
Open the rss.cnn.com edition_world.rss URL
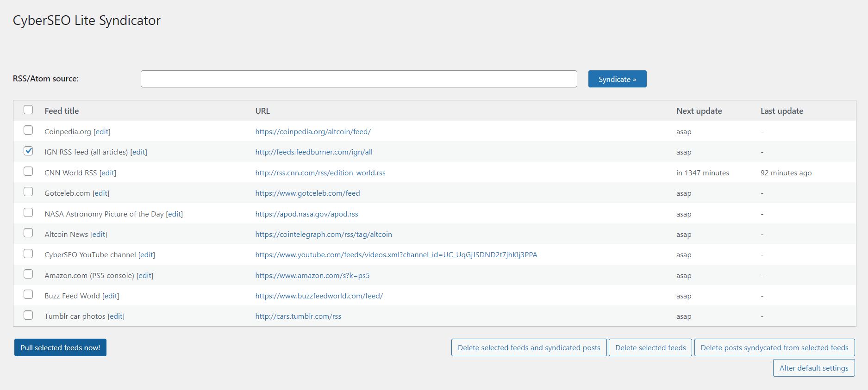coord(320,173)
